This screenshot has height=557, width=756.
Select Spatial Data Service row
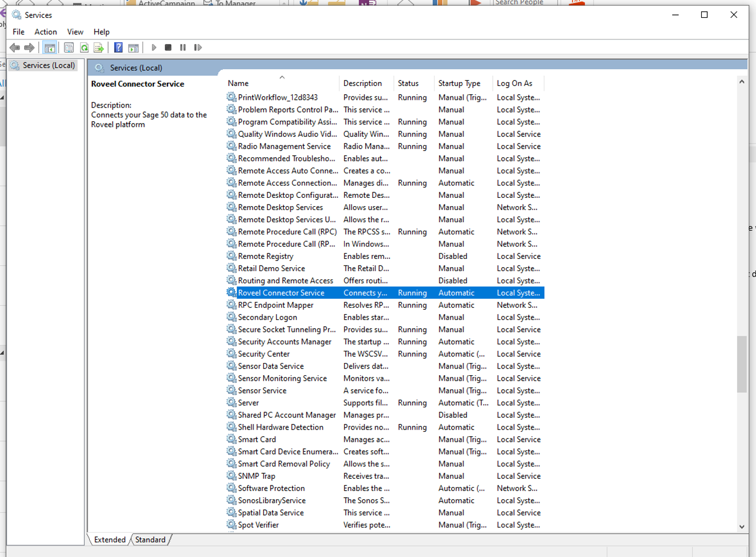click(x=385, y=512)
